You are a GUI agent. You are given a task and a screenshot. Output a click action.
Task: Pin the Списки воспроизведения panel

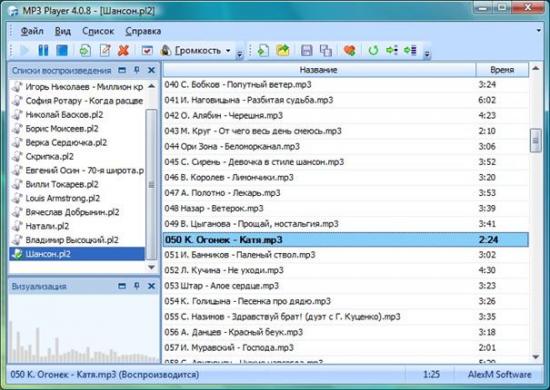tap(137, 70)
